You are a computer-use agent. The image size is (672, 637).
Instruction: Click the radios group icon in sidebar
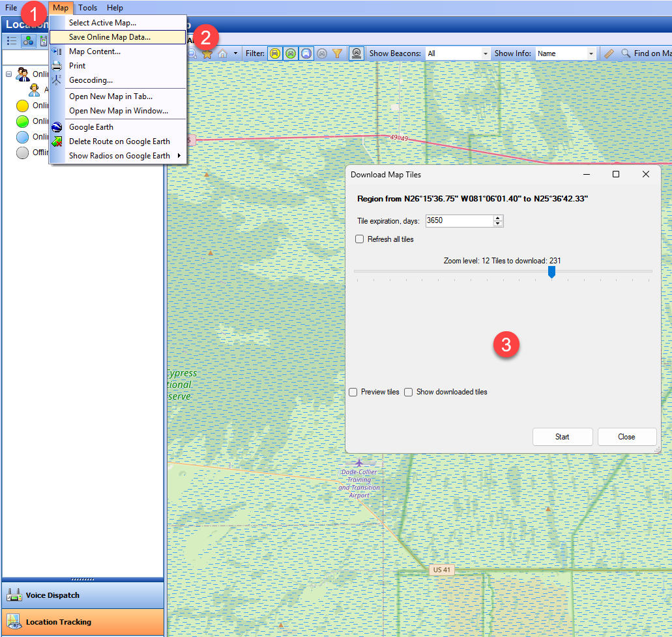[28, 41]
